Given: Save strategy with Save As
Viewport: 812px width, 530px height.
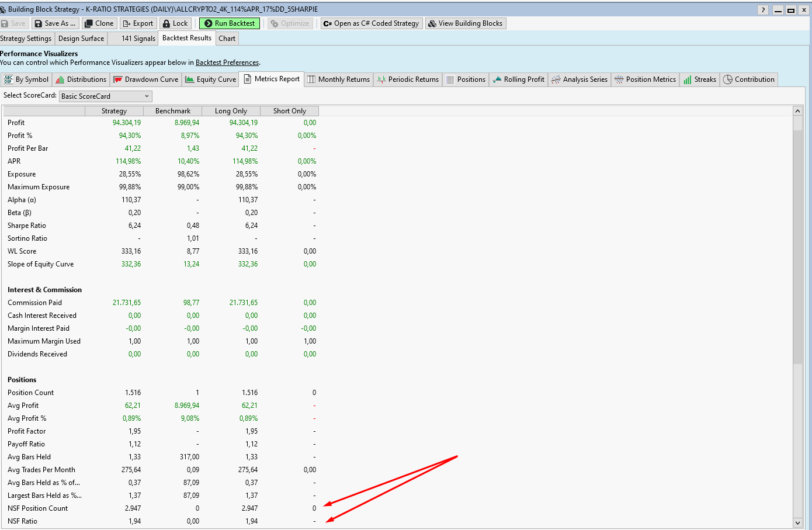Looking at the screenshot, I should pos(55,23).
